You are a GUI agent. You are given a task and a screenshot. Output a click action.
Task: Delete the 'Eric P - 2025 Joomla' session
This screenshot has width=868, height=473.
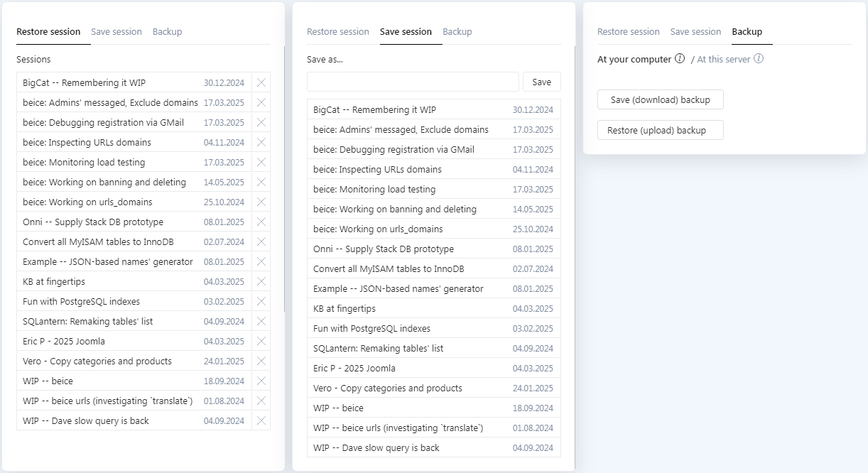[261, 341]
